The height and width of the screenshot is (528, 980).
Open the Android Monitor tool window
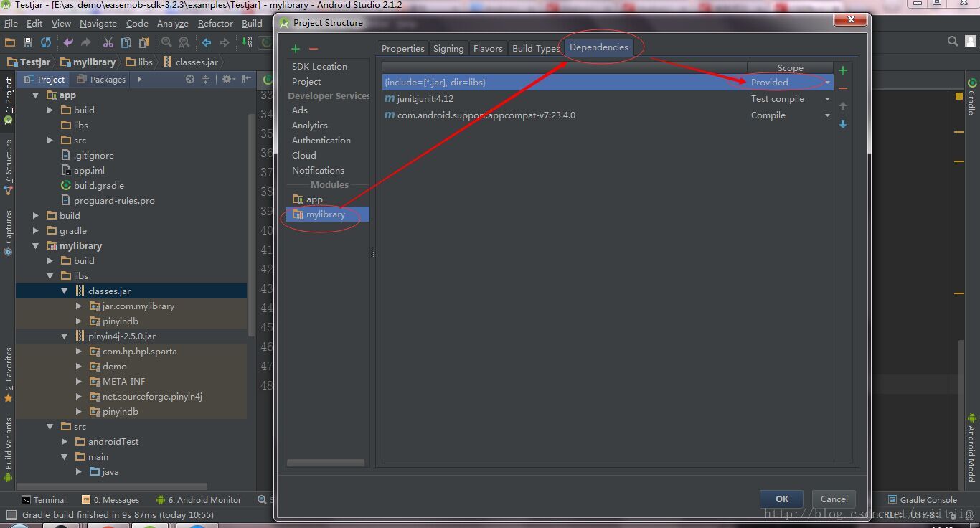(x=199, y=500)
